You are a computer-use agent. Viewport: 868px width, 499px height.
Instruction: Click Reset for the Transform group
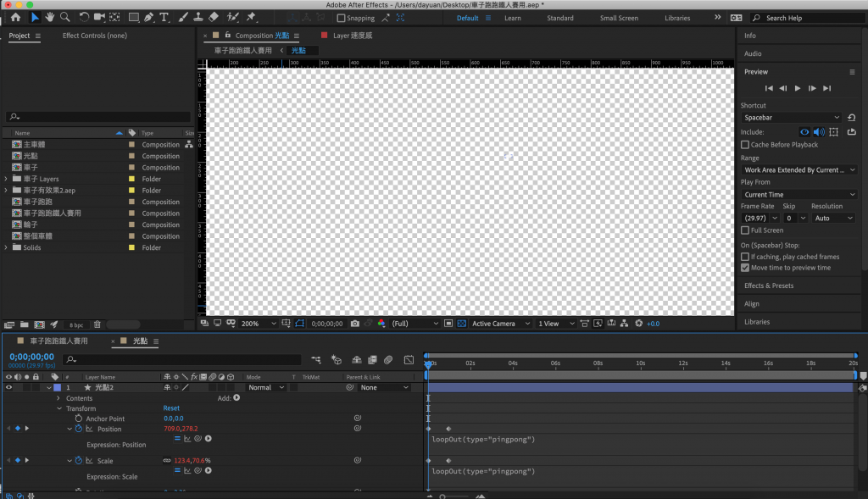pos(171,408)
